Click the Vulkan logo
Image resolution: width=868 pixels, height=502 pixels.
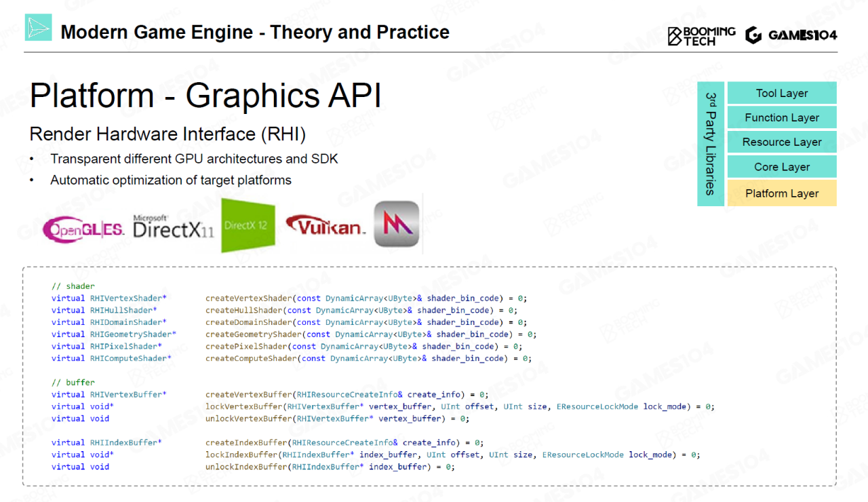325,226
